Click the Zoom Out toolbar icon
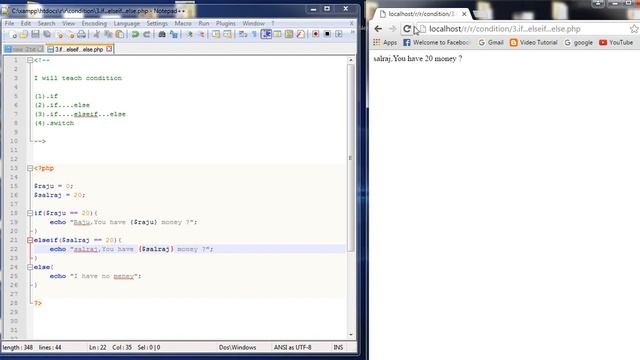Image resolution: width=640 pixels, height=360 pixels. pos(201,35)
